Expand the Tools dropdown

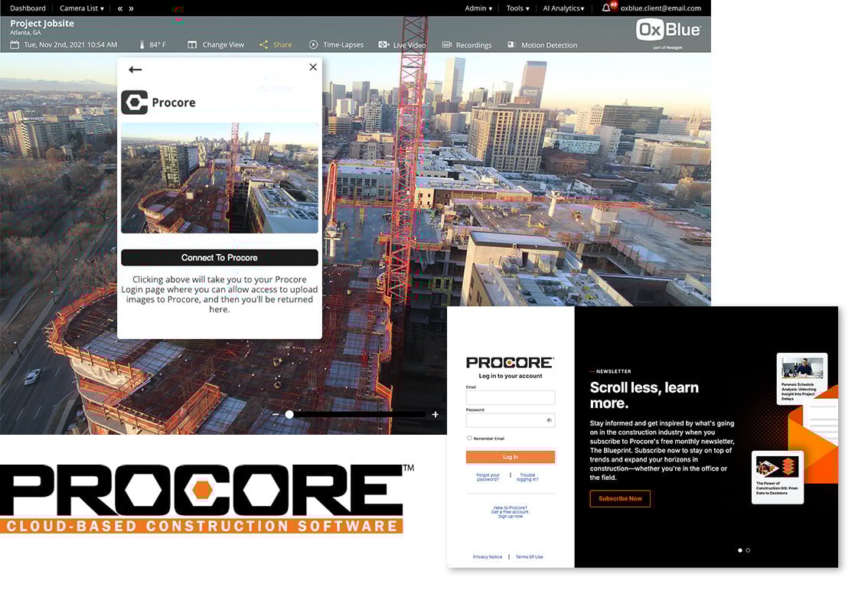click(516, 8)
